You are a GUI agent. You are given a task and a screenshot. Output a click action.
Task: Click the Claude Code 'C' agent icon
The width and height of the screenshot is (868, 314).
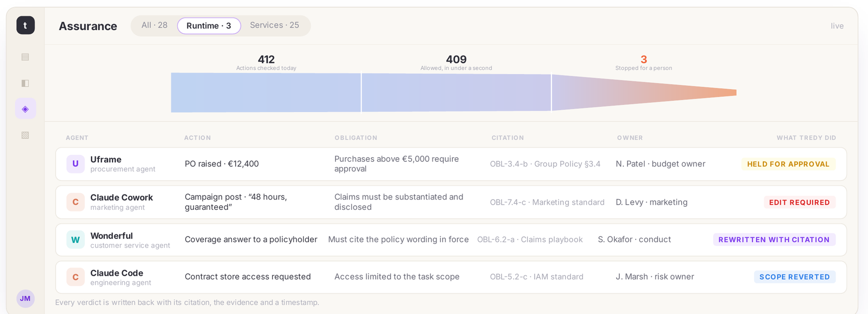tap(76, 277)
